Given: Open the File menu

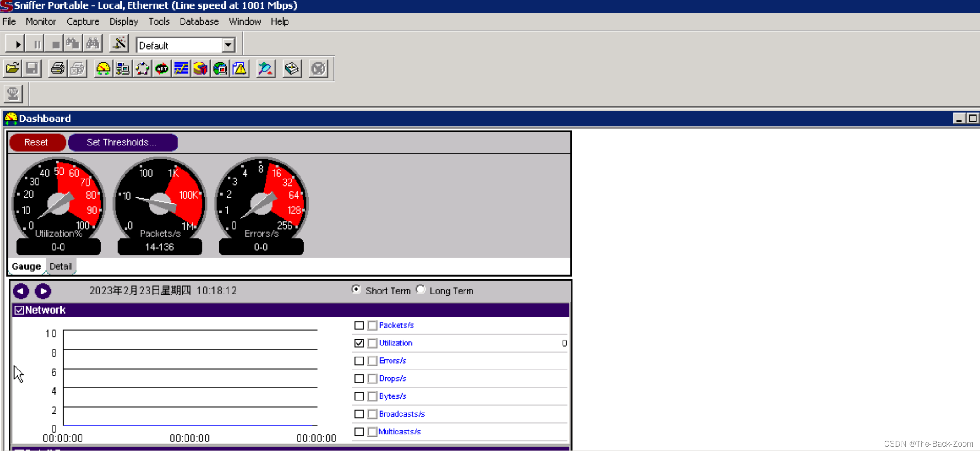Looking at the screenshot, I should click(9, 21).
